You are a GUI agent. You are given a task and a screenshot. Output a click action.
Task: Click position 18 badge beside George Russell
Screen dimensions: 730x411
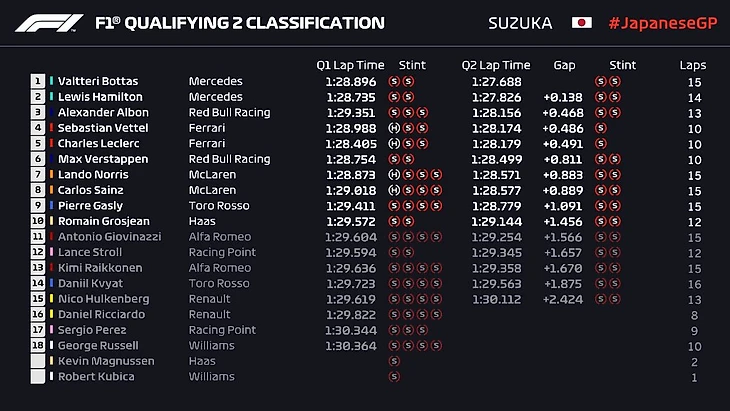point(38,346)
